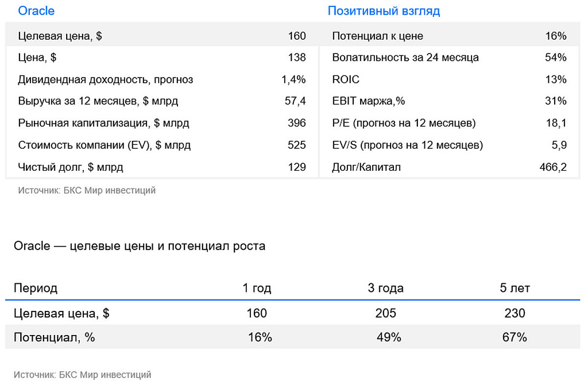Viewport: 588px width, 385px height.
Task: Click the Oracle heading link
Action: (36, 11)
